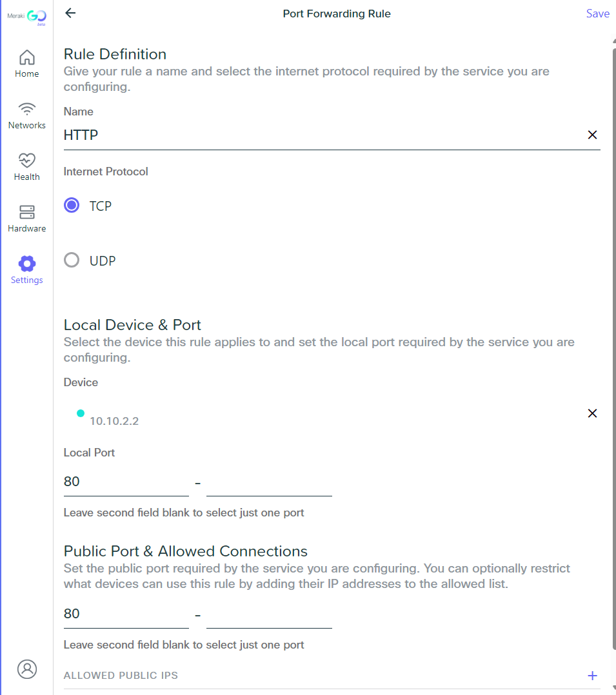Click the Public Port range end field

[x=268, y=613]
